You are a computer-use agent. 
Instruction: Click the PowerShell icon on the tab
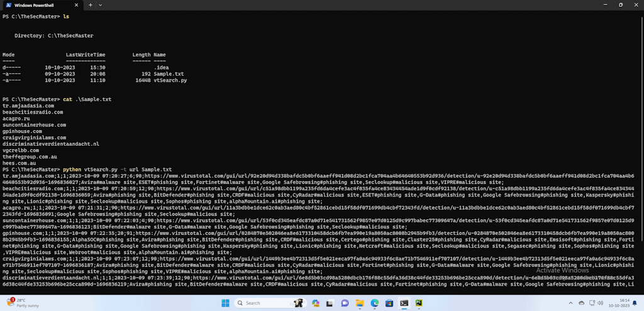[x=9, y=5]
